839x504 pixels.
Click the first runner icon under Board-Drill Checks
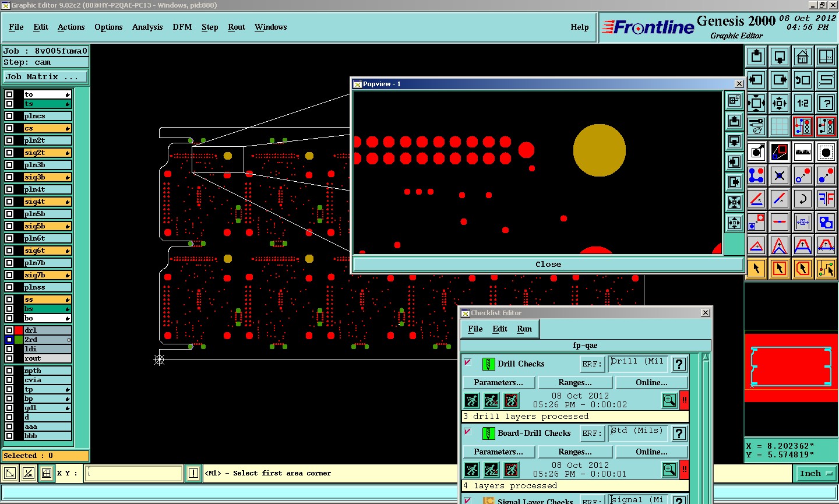coord(471,470)
